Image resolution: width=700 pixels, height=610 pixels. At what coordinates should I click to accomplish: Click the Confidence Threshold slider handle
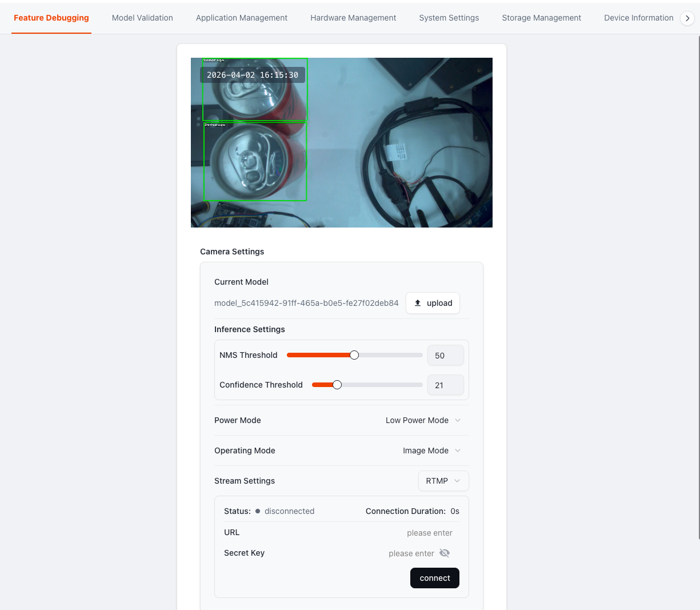(x=337, y=385)
